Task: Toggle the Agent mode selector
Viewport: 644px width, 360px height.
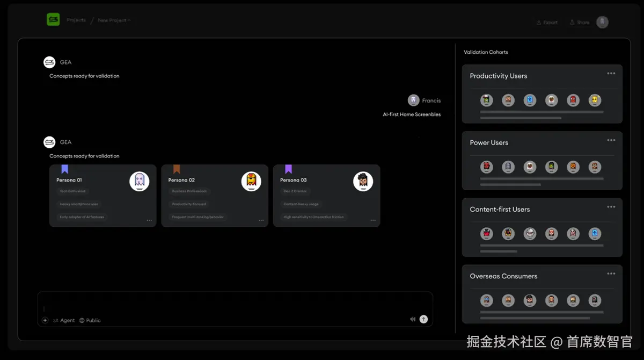Action: click(x=64, y=320)
